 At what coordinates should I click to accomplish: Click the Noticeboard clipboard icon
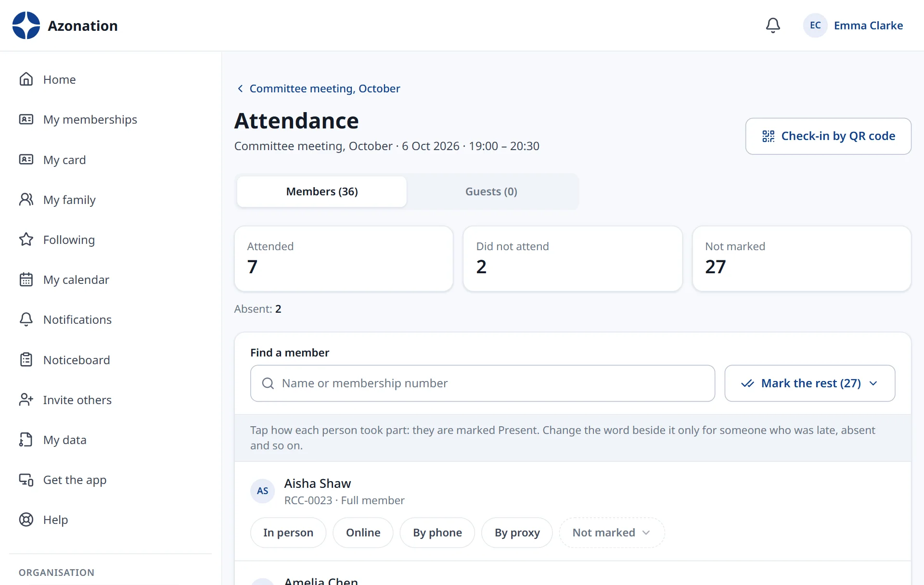coord(26,360)
